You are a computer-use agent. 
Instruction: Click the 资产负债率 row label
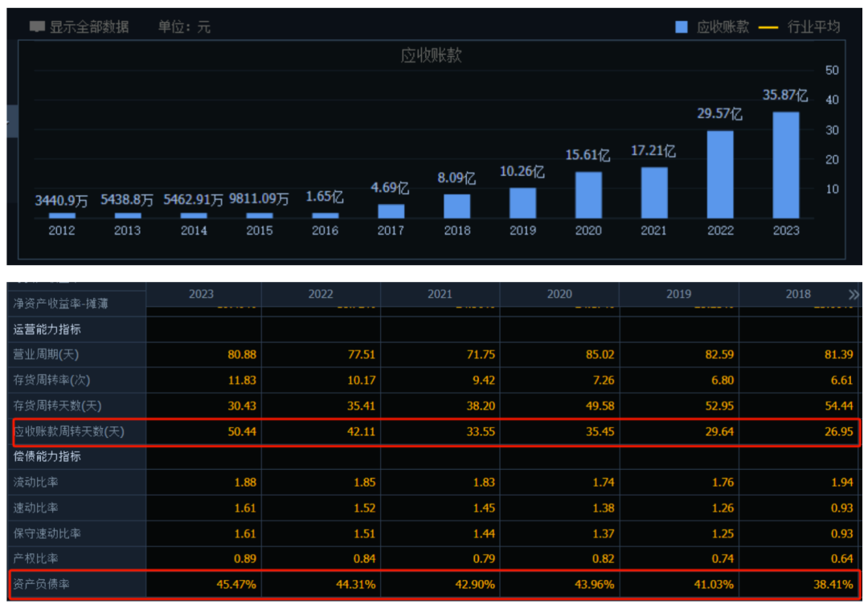(x=42, y=584)
